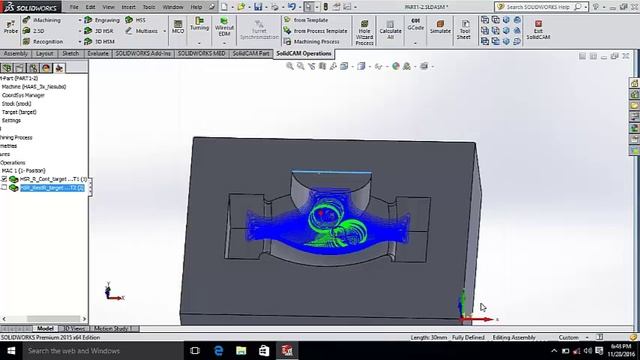This screenshot has height=360, width=640.
Task: Click Zoom to Fit in the view toolbar
Action: 290,66
